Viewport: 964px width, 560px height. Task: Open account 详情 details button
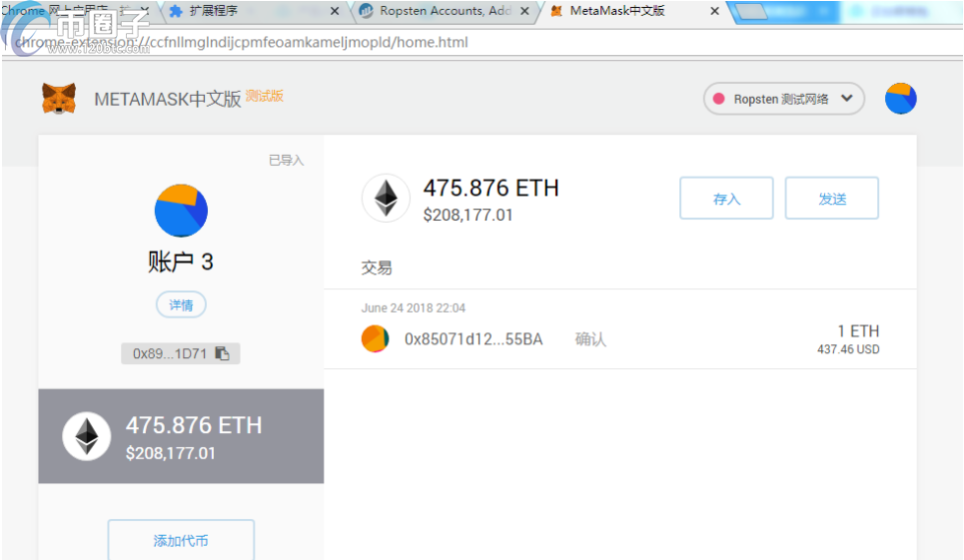[181, 305]
